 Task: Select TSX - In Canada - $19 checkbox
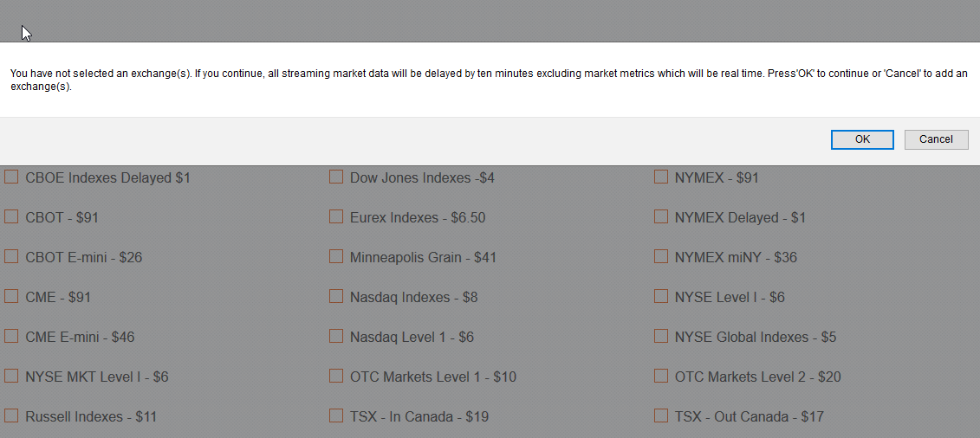point(336,416)
